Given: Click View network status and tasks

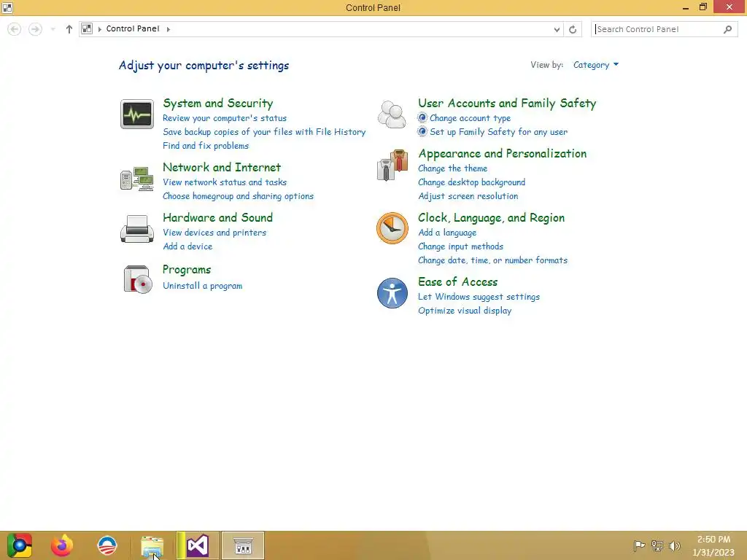Looking at the screenshot, I should pos(225,182).
